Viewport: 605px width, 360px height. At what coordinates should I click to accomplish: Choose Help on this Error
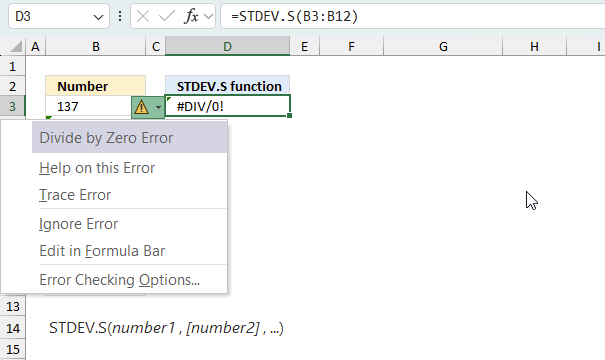tap(97, 168)
